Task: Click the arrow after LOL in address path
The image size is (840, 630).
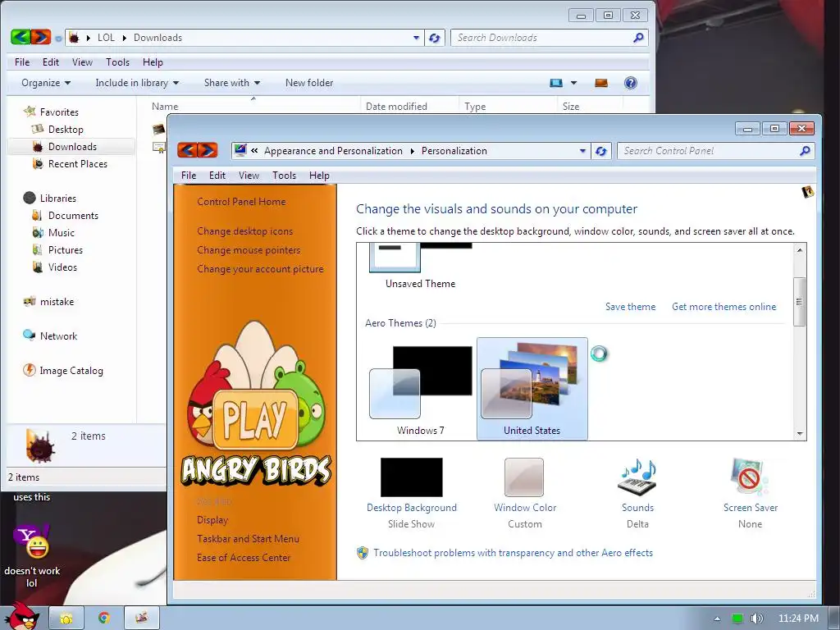Action: click(125, 38)
